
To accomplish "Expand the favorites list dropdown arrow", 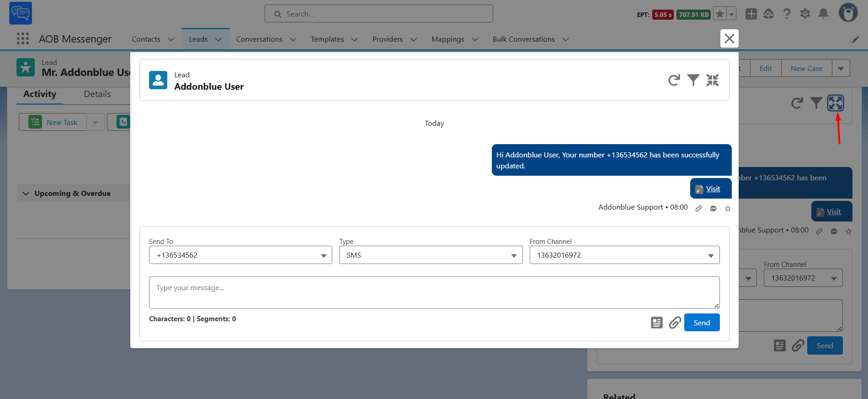I will tap(732, 14).
